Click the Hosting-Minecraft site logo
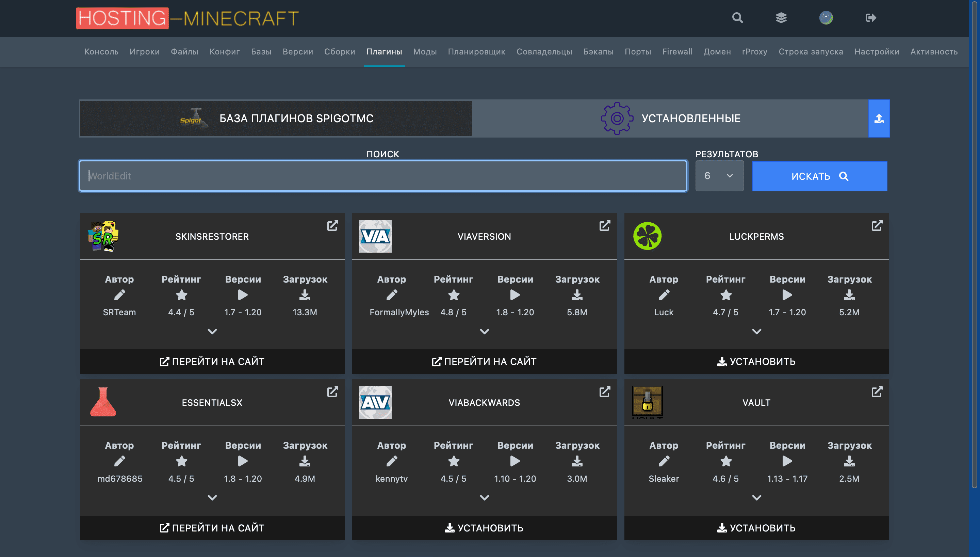Image resolution: width=980 pixels, height=557 pixels. click(x=187, y=18)
